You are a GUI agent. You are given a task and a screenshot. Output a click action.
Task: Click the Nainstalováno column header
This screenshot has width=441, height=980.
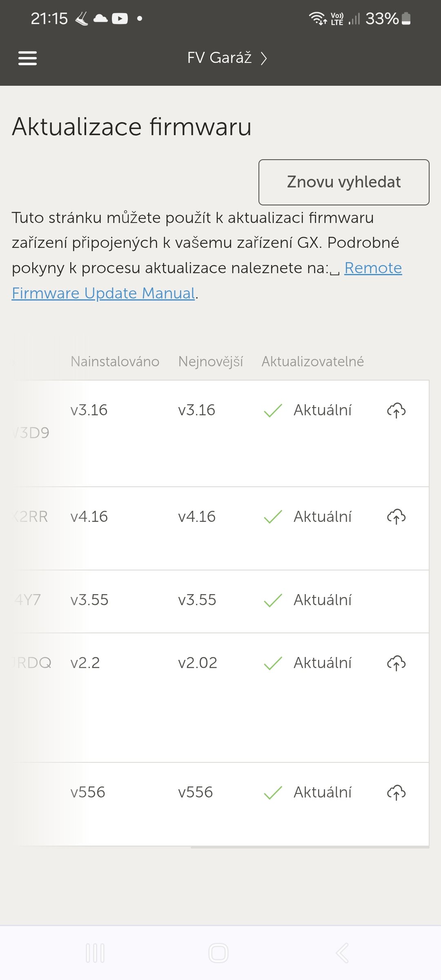(115, 361)
